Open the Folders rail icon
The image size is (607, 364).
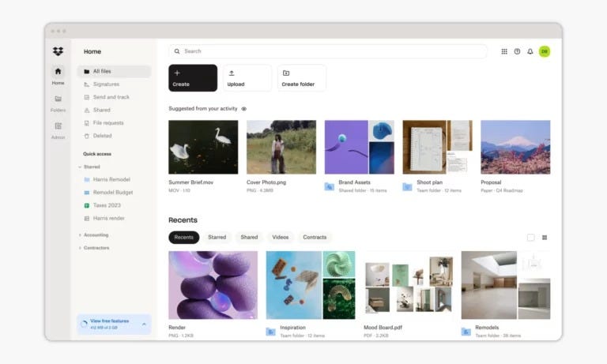point(58,99)
